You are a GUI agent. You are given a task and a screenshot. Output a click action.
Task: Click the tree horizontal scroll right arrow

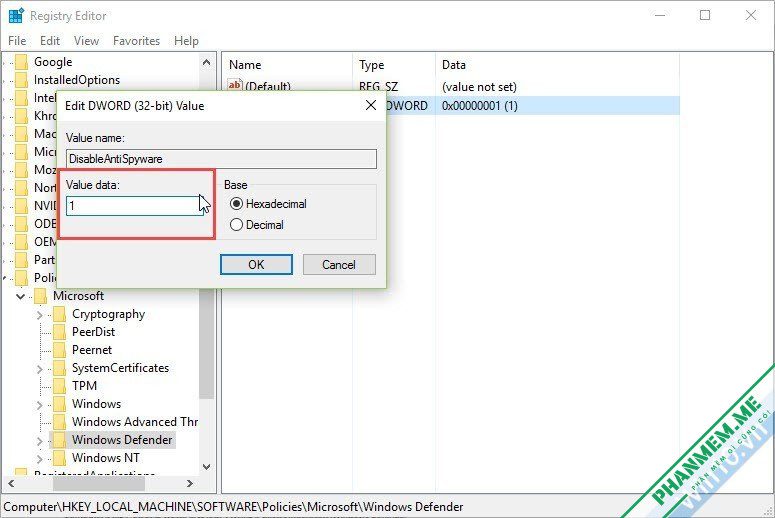(x=190, y=483)
